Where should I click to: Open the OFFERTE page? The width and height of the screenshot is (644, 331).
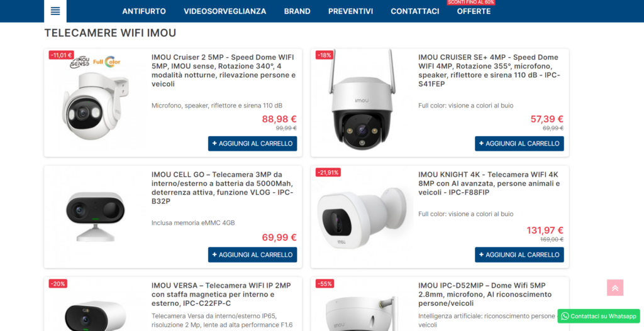474,11
